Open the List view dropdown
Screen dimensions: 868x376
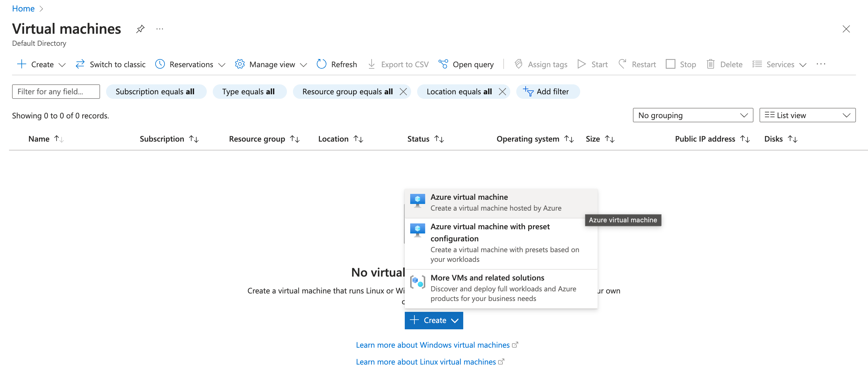[807, 115]
